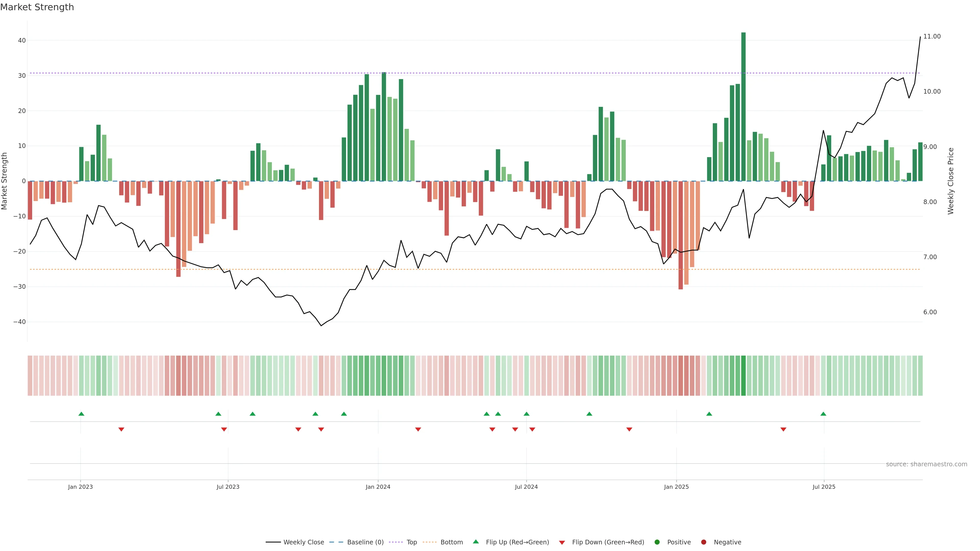This screenshot has width=980, height=551.
Task: Click the 11.00 right-axis price label
Action: click(932, 36)
